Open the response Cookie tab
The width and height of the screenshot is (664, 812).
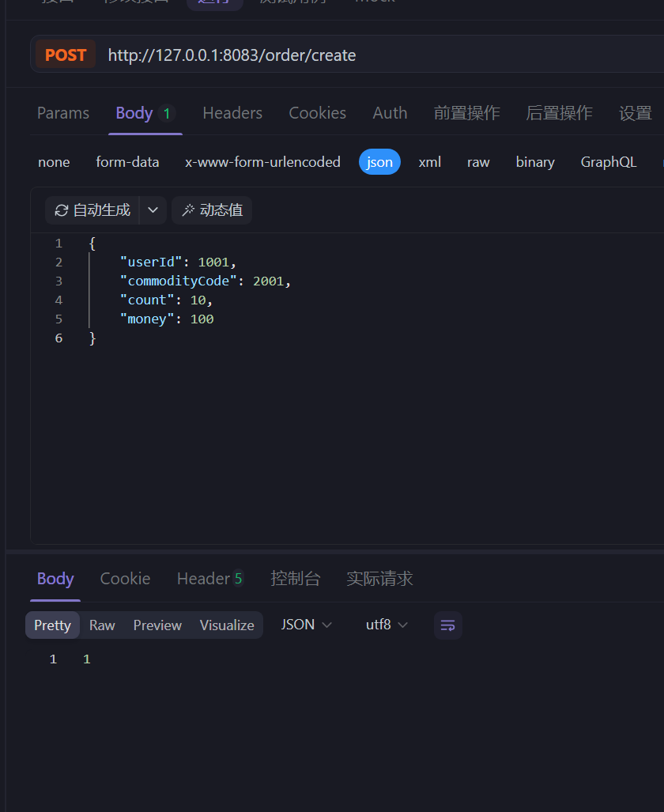click(126, 579)
